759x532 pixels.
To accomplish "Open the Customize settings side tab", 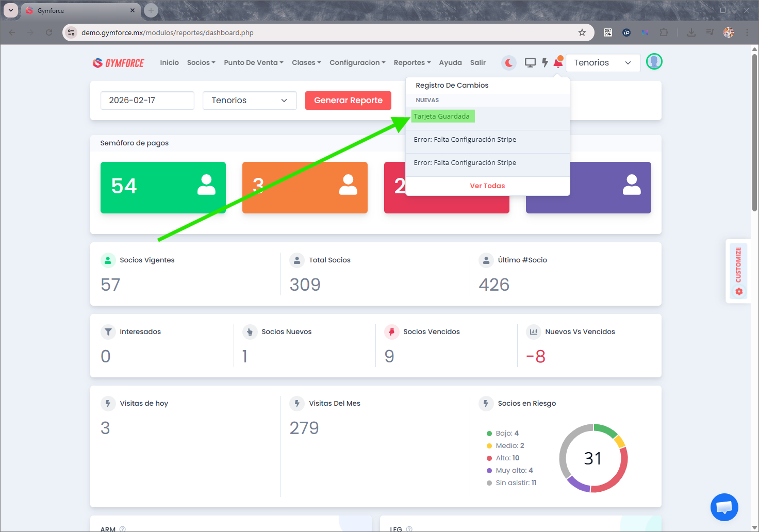I will click(x=738, y=271).
